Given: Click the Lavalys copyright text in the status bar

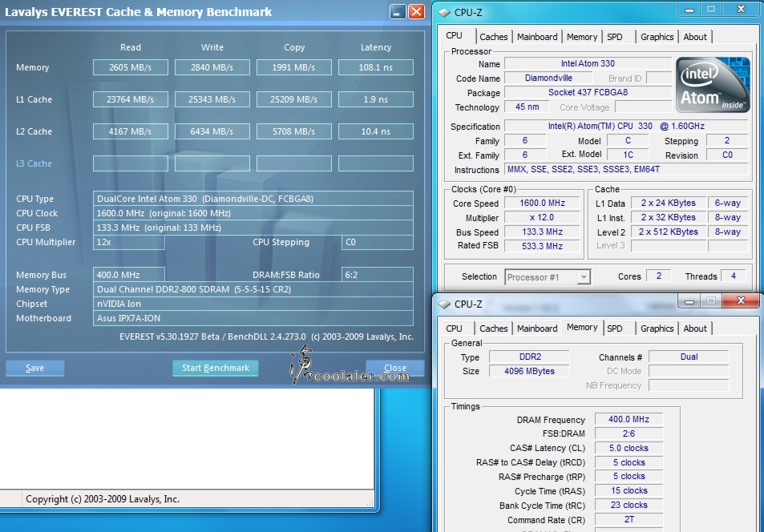Looking at the screenshot, I should click(x=103, y=499).
